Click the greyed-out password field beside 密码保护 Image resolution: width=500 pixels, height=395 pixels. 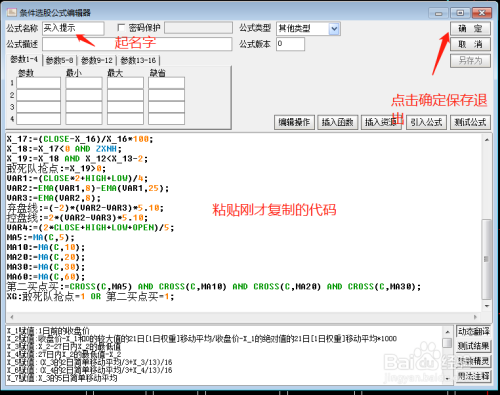coord(198,28)
